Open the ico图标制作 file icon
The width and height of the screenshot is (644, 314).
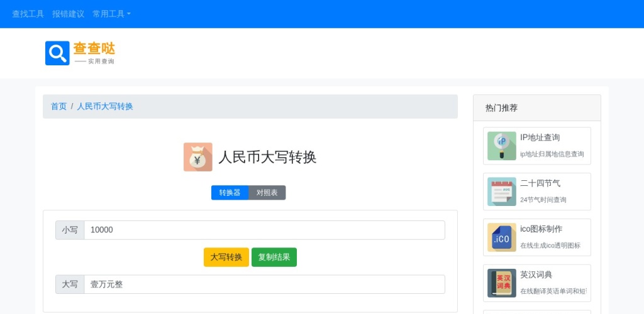pyautogui.click(x=501, y=237)
